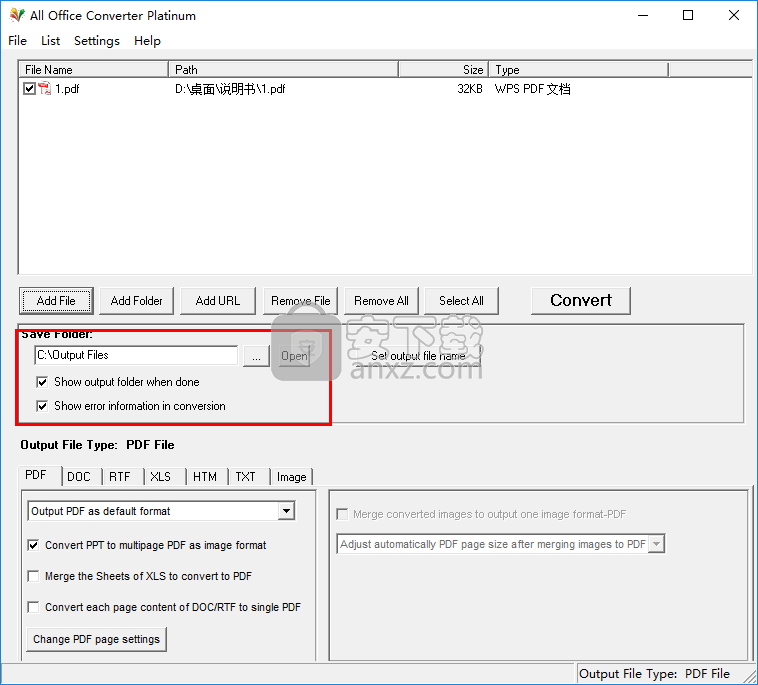758x685 pixels.
Task: Check Merge converted images to one PDF
Action: pyautogui.click(x=342, y=514)
